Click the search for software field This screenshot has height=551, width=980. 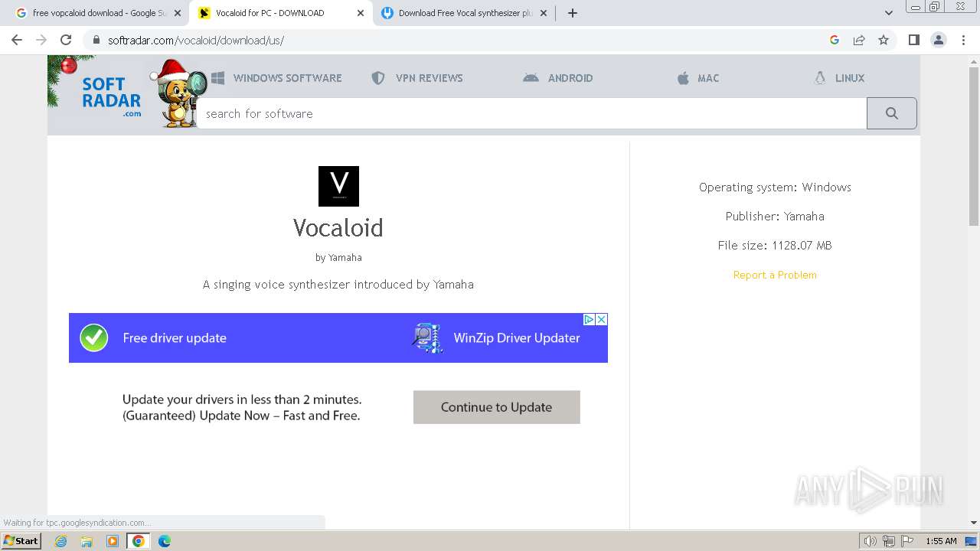532,113
